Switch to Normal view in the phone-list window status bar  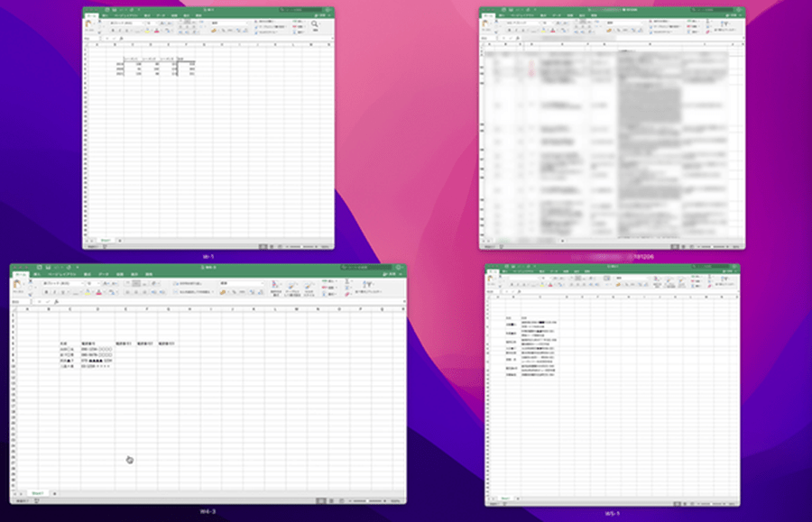[321, 500]
